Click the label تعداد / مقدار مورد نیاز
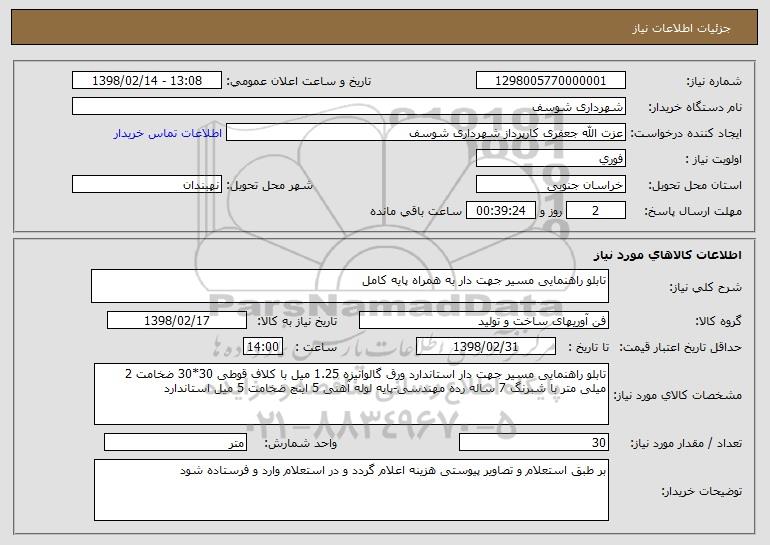The image size is (770, 545). click(686, 443)
